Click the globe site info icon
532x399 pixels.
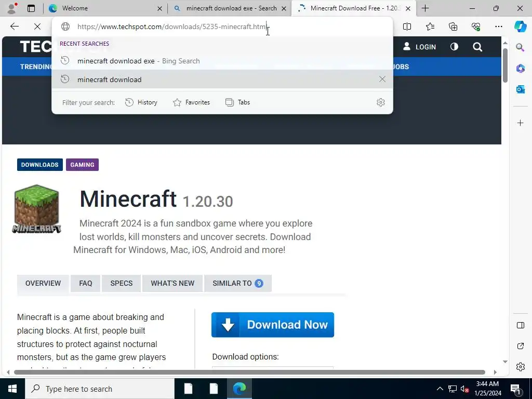click(x=65, y=26)
